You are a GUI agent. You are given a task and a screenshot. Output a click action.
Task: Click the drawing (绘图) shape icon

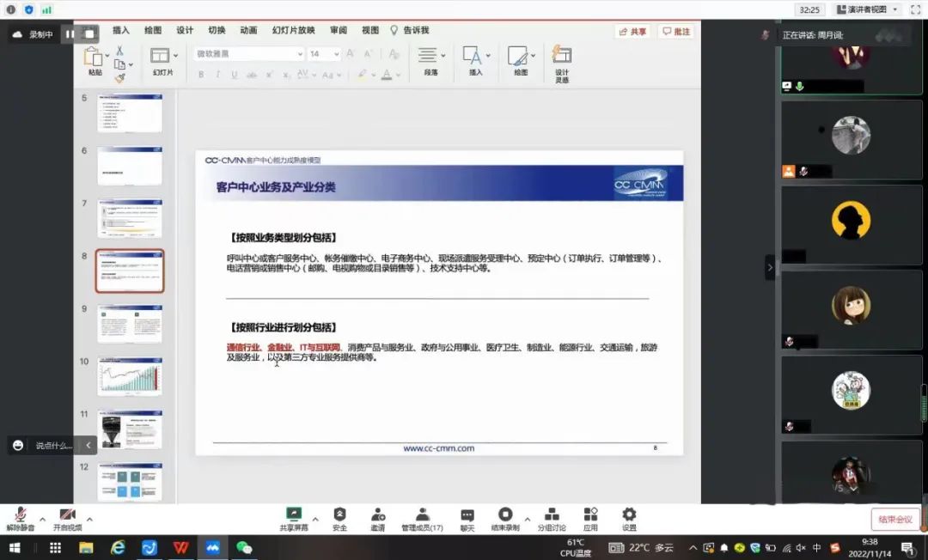(x=517, y=56)
